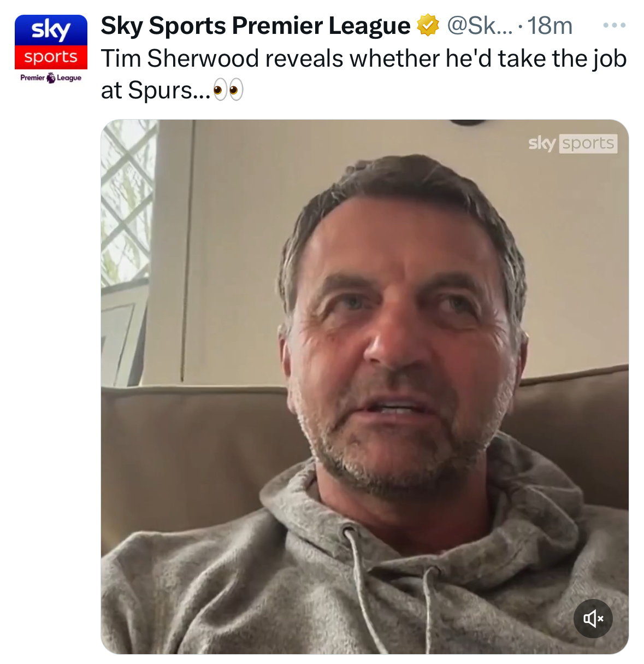
Task: Open the three-dot more options menu
Action: [614, 25]
